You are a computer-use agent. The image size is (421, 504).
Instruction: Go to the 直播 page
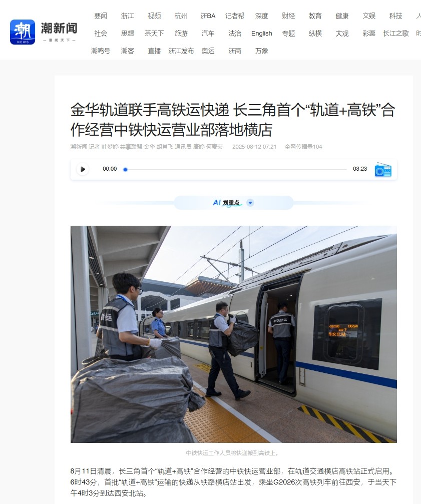154,51
